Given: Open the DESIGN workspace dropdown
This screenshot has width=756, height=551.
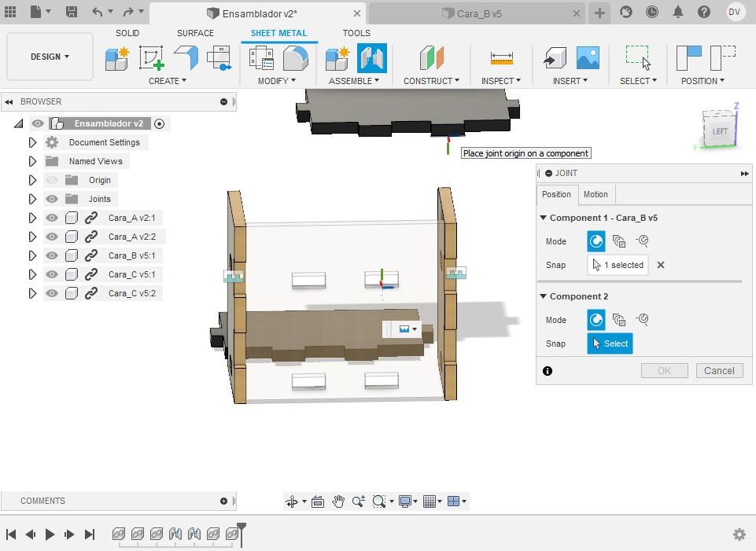Looking at the screenshot, I should (x=50, y=57).
